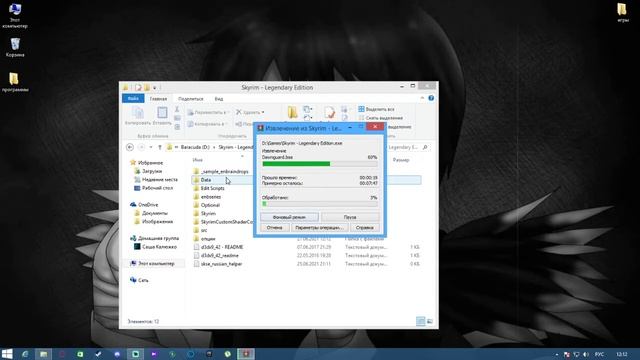Click the Имя column header
The image size is (640, 360).
[x=198, y=160]
